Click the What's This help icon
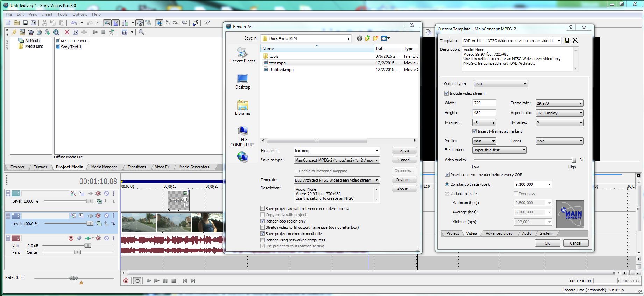Screen dimensions: 644x296 [x=207, y=23]
